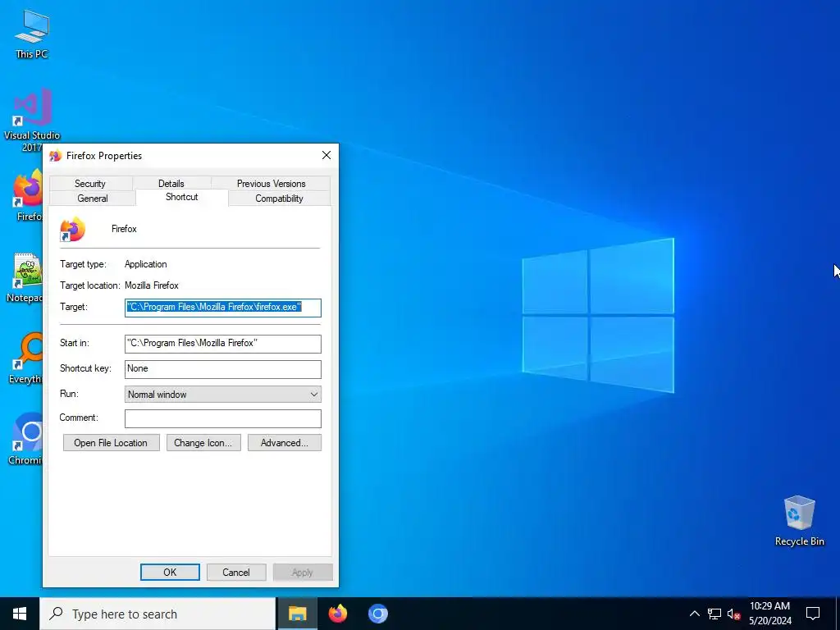Click the muted volume tray icon
Viewport: 840px width, 630px height.
(733, 614)
